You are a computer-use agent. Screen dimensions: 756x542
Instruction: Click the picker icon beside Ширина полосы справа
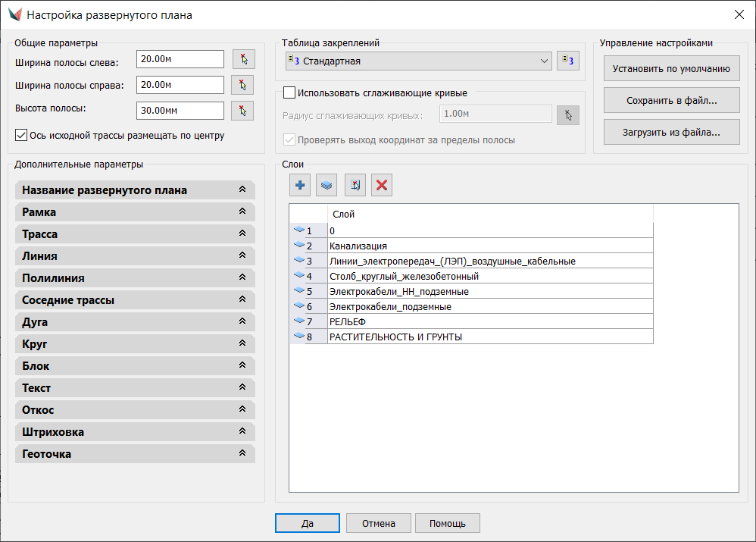[242, 85]
